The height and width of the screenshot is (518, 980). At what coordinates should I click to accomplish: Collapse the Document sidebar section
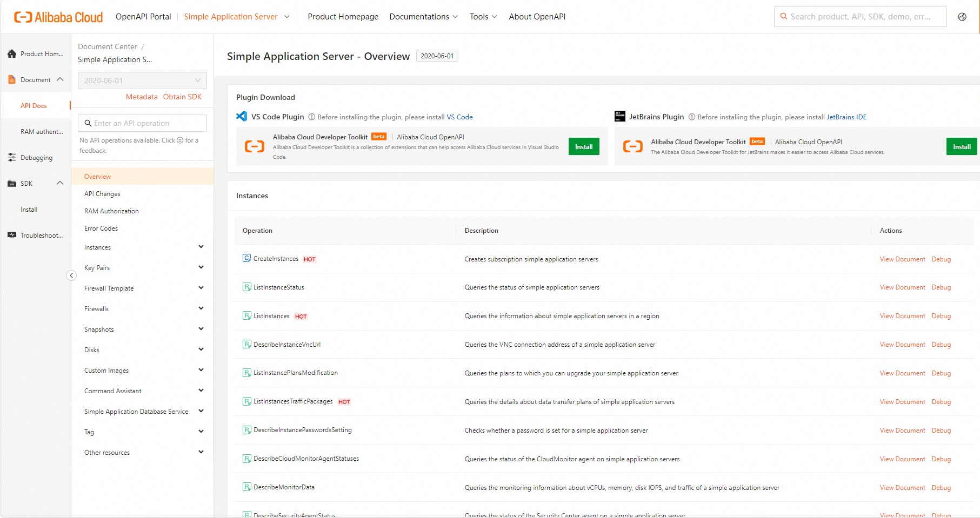coord(60,79)
